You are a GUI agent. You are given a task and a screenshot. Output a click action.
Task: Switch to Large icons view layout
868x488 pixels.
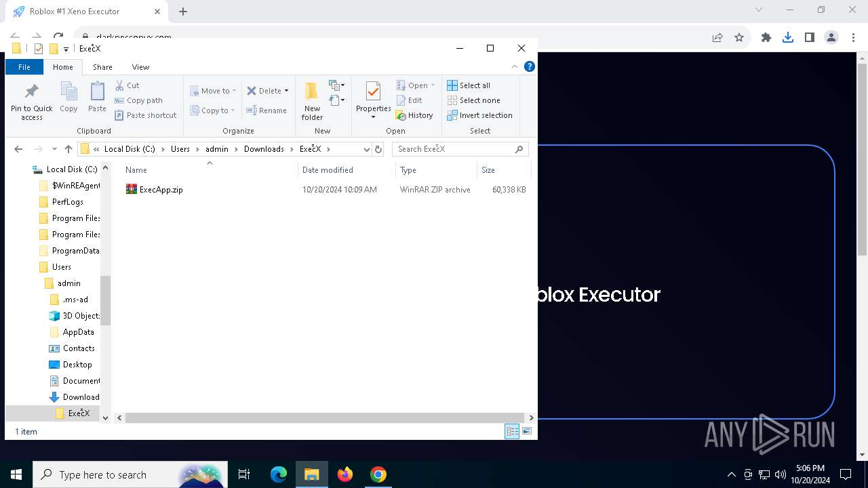(527, 432)
